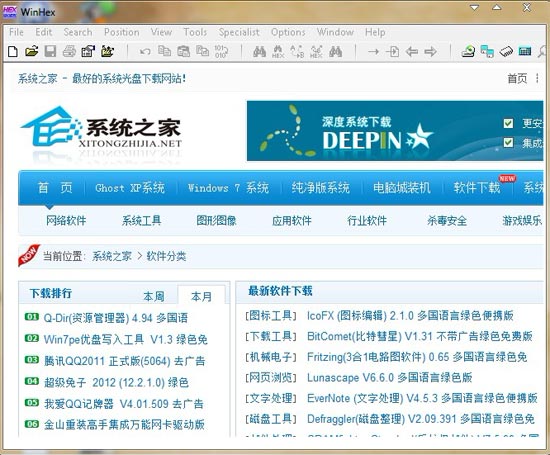Open the Specialist menu
The image size is (550, 455).
(239, 32)
